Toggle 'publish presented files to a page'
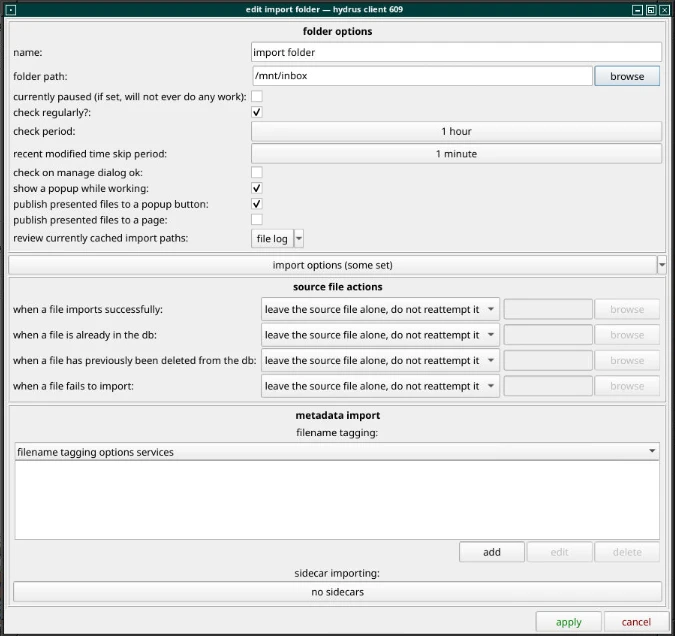The height and width of the screenshot is (636, 675). (257, 219)
